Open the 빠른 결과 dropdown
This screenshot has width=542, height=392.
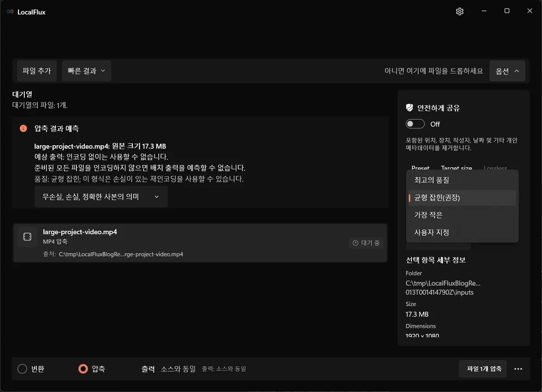coord(86,71)
